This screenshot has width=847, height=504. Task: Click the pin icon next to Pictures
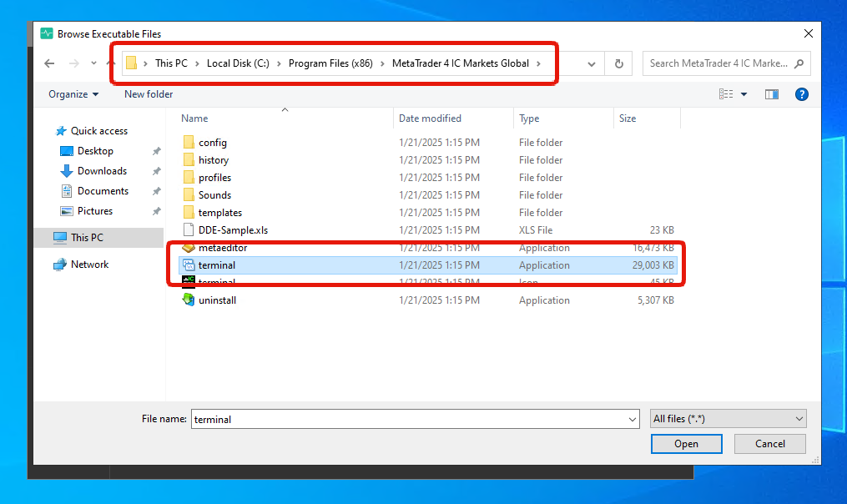[x=157, y=211]
